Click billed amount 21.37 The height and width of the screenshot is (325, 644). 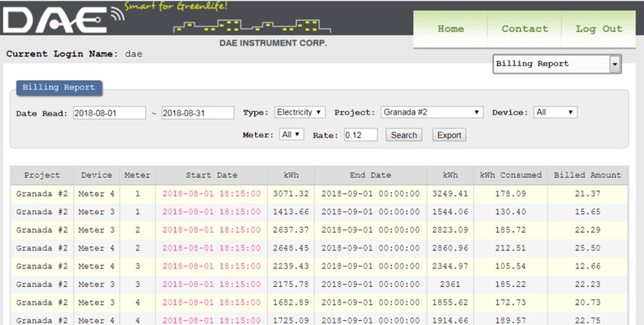588,194
